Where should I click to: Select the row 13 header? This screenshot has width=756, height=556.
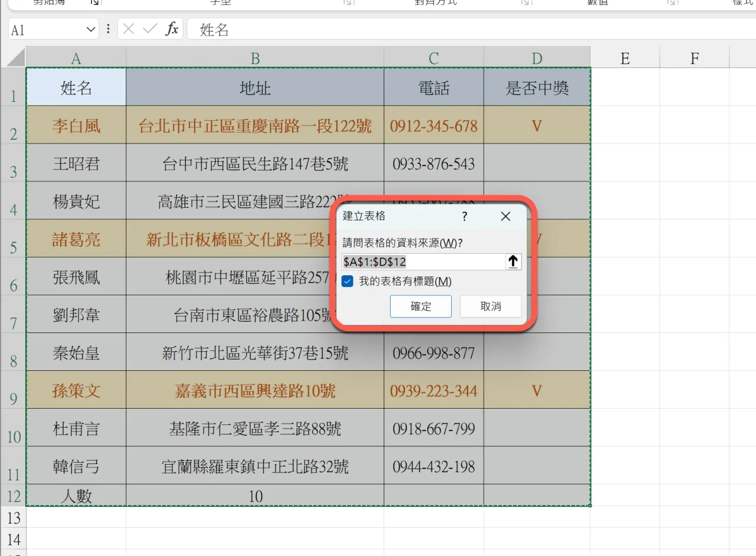(13, 518)
